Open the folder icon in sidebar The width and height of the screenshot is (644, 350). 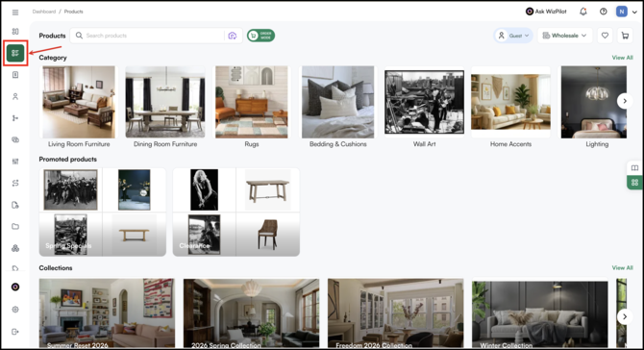pyautogui.click(x=15, y=226)
